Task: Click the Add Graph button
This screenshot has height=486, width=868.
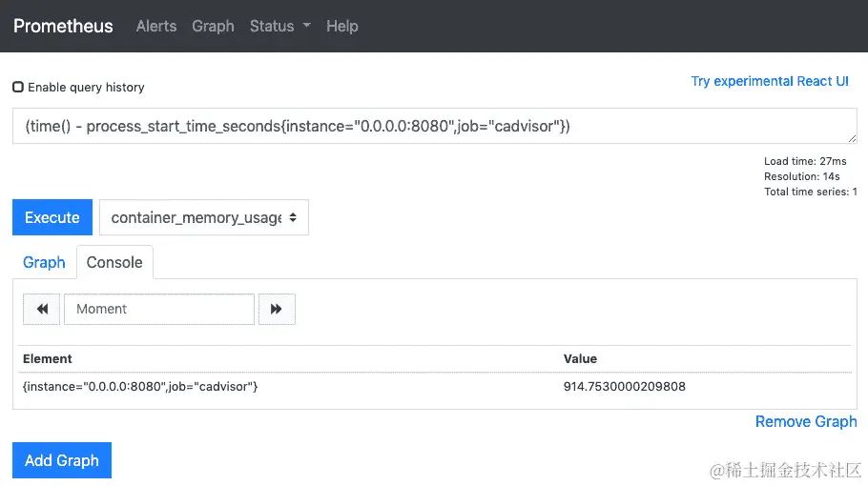Action: [x=62, y=460]
